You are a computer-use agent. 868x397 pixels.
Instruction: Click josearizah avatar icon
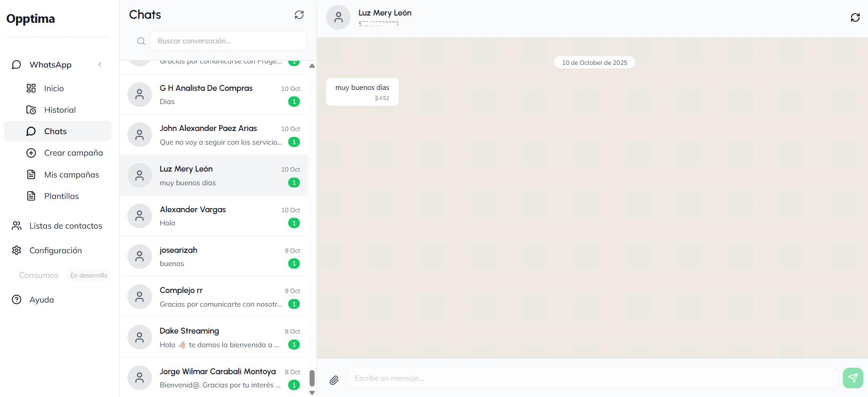point(140,256)
